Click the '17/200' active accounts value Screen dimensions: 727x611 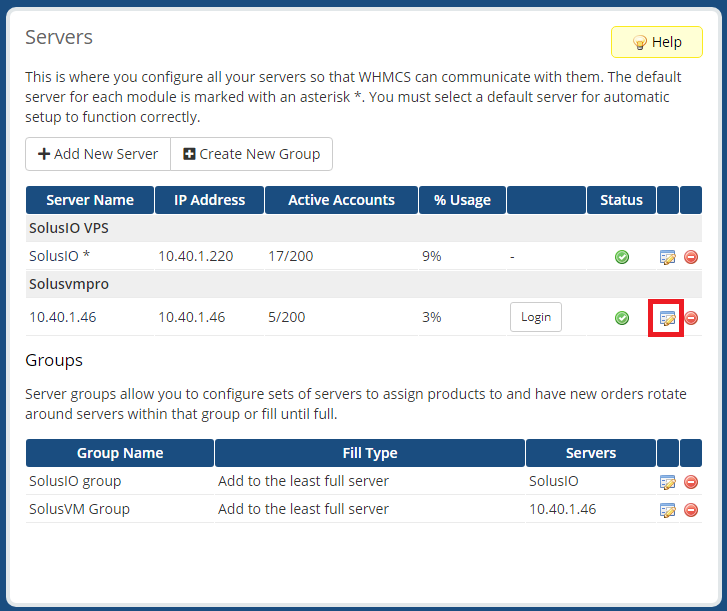[291, 256]
